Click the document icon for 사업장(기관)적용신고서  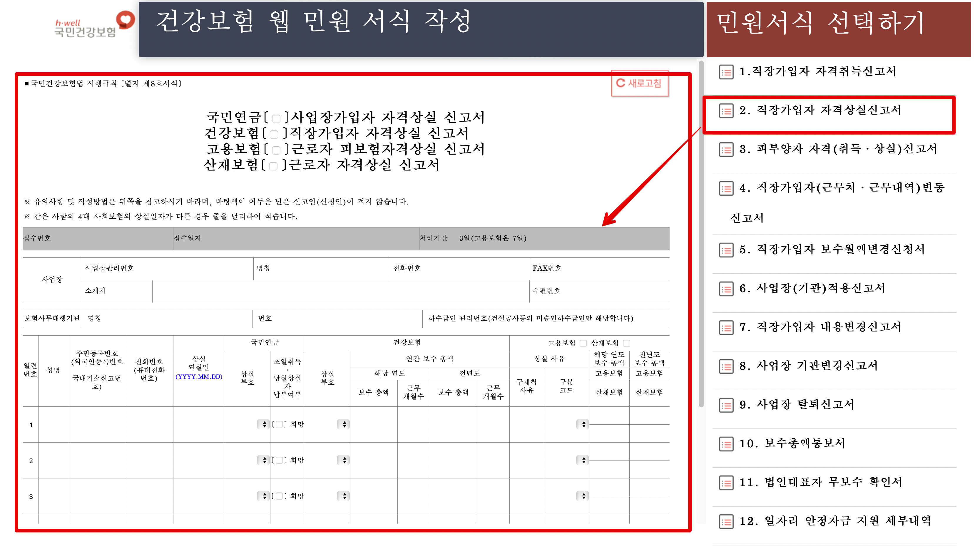(x=726, y=289)
